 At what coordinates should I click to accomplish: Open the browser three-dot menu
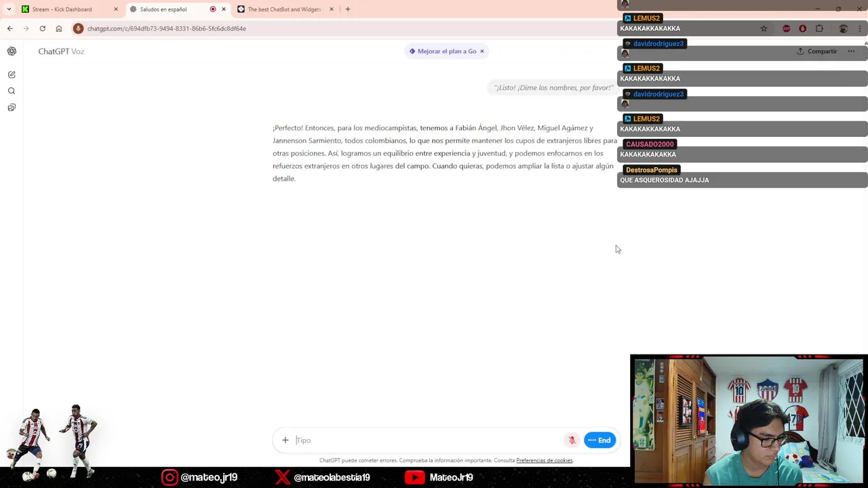[x=860, y=28]
